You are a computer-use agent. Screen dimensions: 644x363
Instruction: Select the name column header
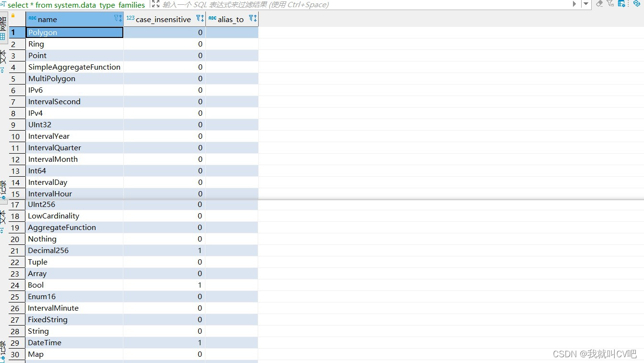[75, 19]
